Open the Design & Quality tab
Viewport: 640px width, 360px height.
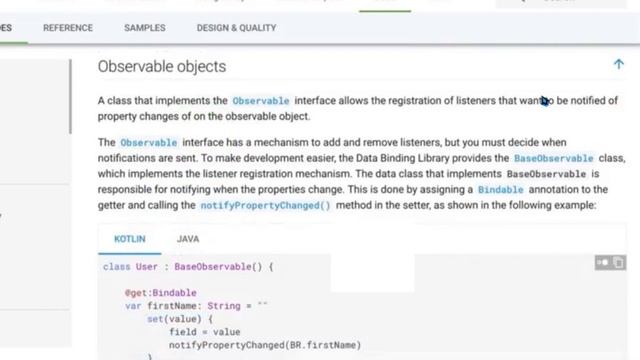click(236, 28)
